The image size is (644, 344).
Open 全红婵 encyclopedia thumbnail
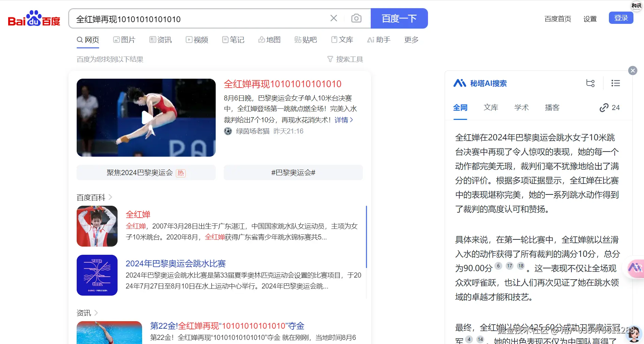click(97, 226)
